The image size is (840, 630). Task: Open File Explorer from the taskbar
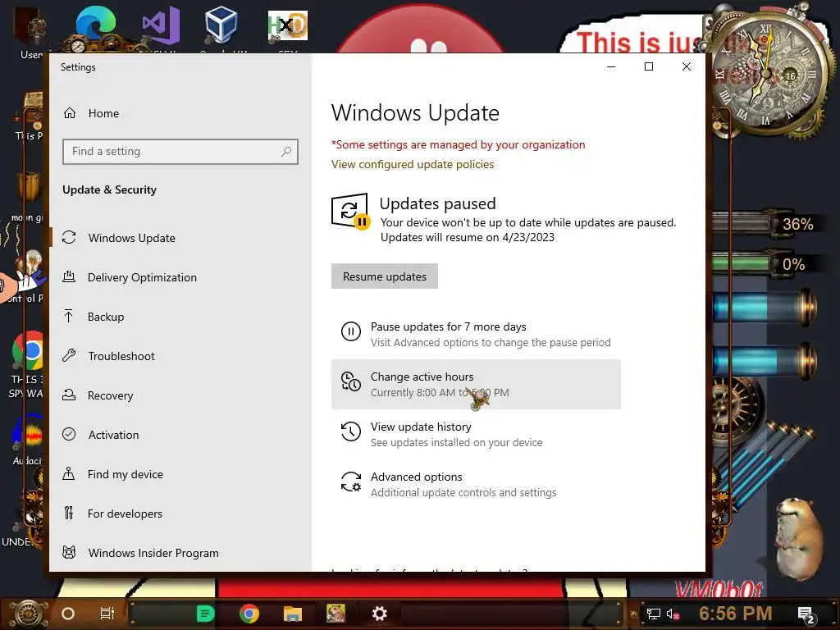click(x=293, y=614)
